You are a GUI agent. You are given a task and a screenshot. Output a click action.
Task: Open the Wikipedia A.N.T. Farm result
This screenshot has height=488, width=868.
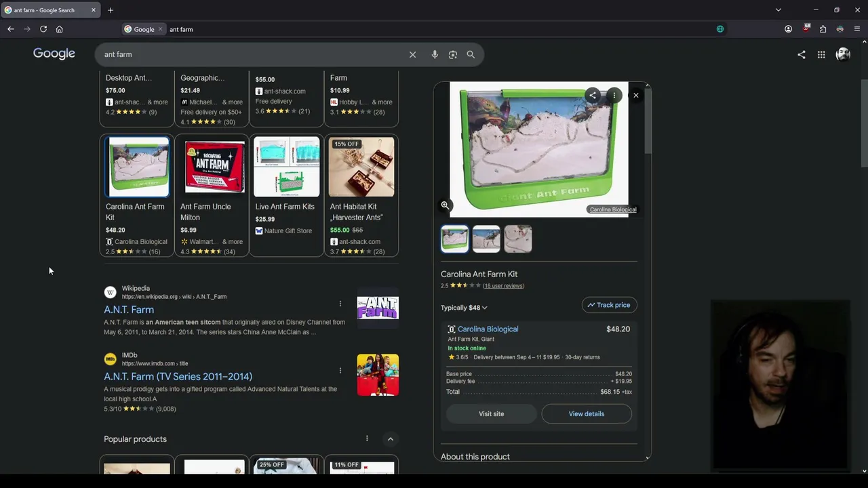point(129,310)
